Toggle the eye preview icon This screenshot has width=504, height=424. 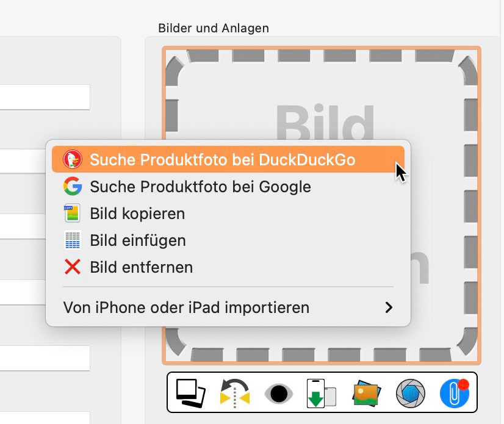279,393
